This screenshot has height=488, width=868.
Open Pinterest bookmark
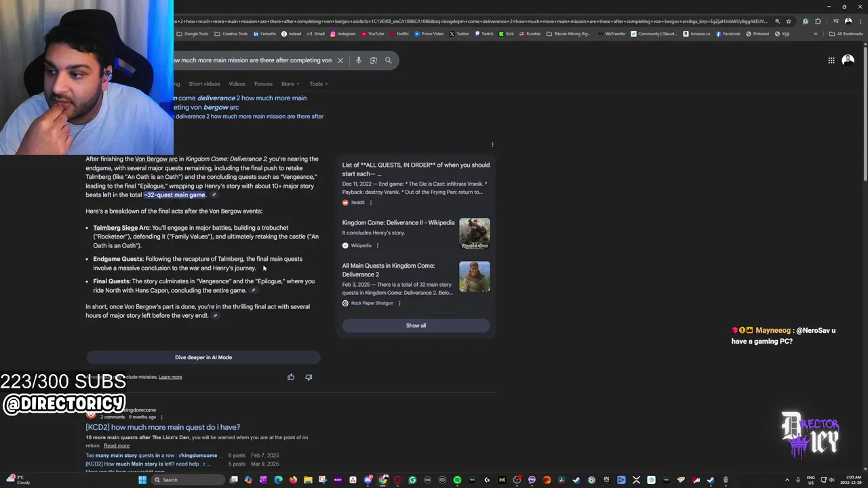click(x=757, y=34)
